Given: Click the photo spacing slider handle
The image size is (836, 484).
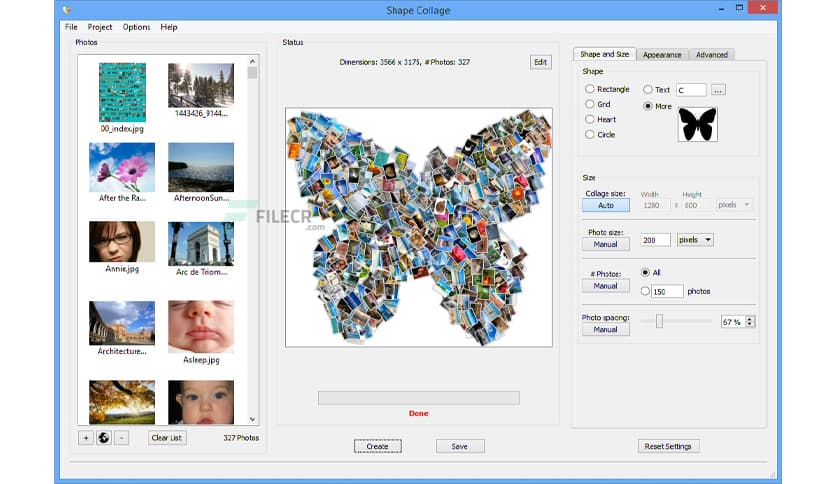Looking at the screenshot, I should 660,320.
